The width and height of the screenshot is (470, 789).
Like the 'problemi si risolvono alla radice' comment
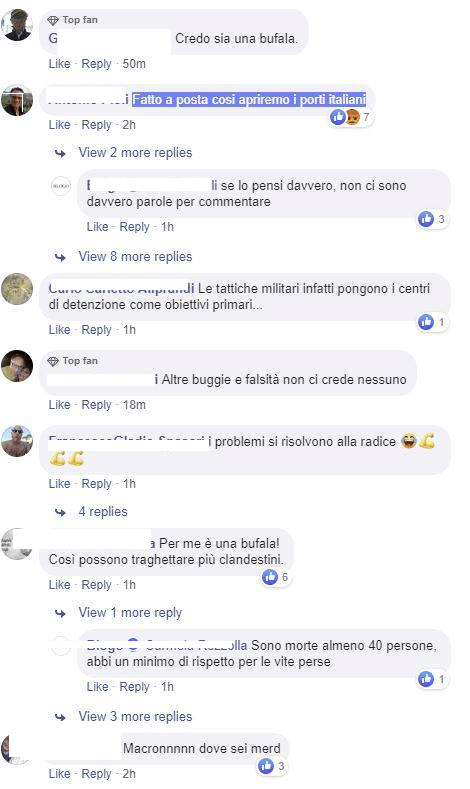pyautogui.click(x=59, y=484)
